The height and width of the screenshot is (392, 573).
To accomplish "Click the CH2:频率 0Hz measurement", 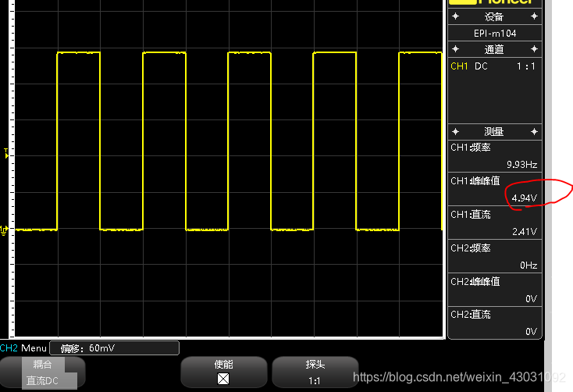I will [495, 257].
